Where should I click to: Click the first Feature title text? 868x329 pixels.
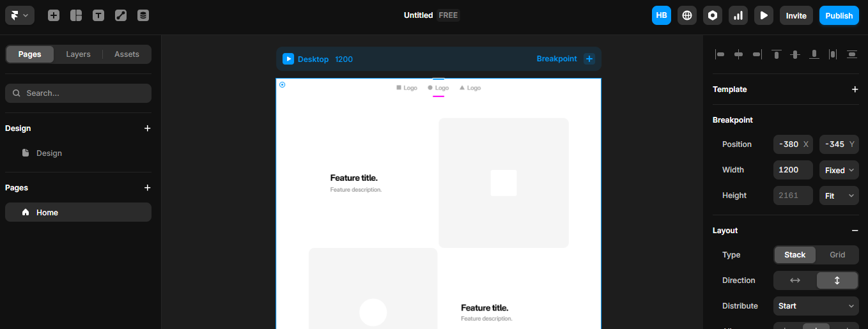(x=354, y=178)
